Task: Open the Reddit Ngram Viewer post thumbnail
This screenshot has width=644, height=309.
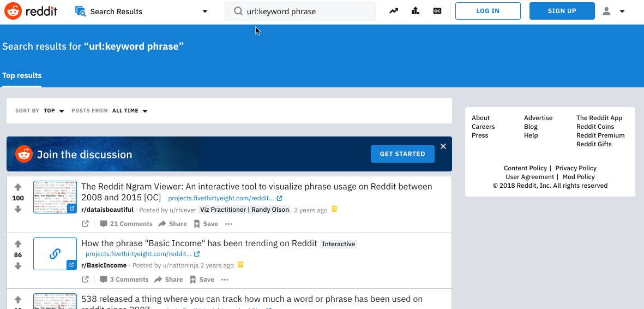Action: pyautogui.click(x=55, y=197)
